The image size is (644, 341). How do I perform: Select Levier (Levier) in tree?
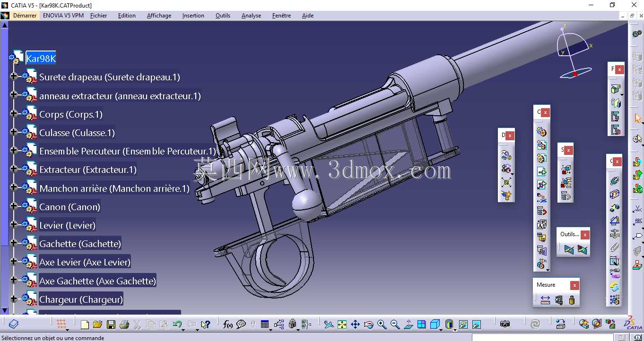click(67, 225)
